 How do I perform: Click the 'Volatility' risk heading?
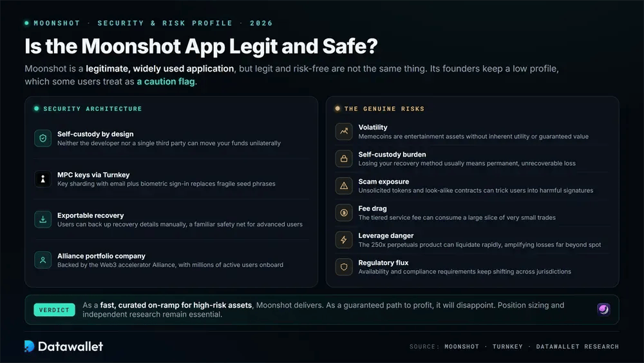pyautogui.click(x=372, y=128)
